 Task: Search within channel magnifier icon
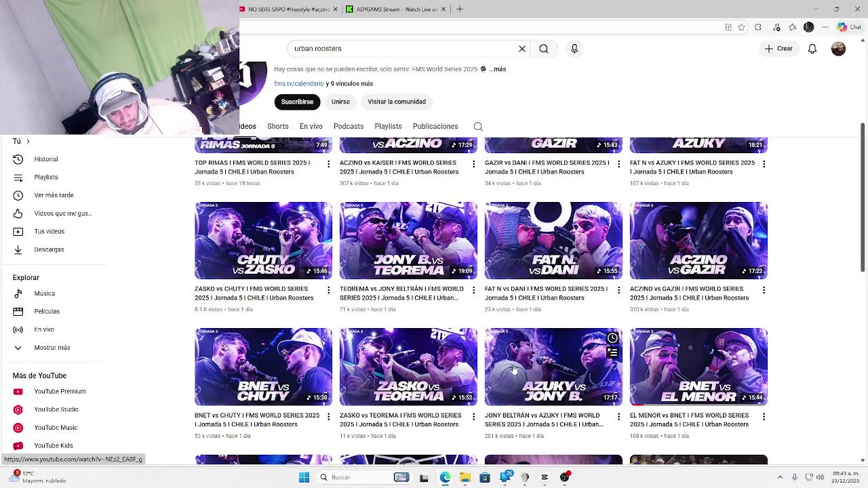478,127
